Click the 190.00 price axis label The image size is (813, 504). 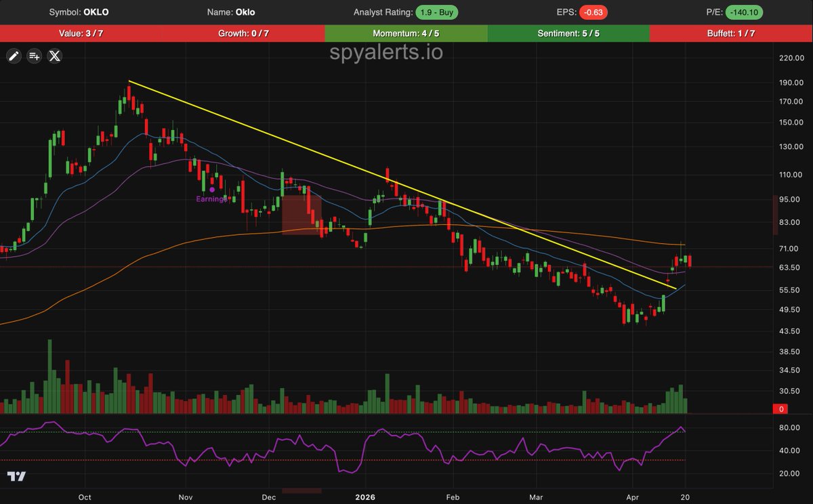click(x=791, y=83)
